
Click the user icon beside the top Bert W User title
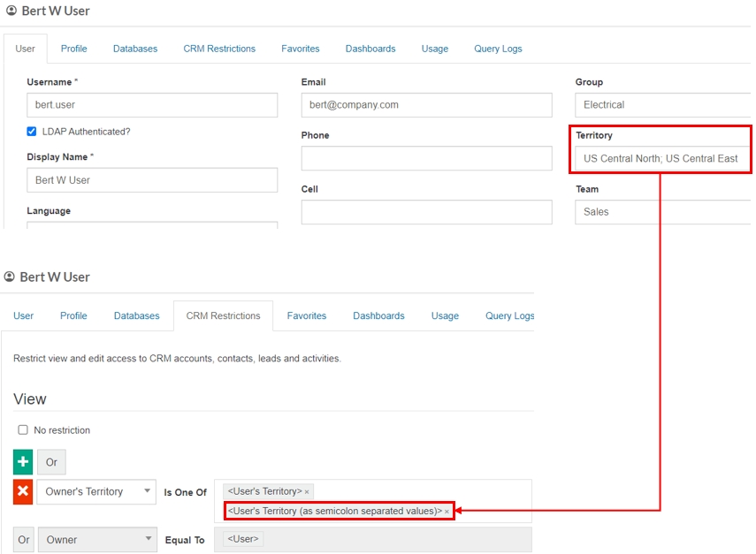(11, 11)
